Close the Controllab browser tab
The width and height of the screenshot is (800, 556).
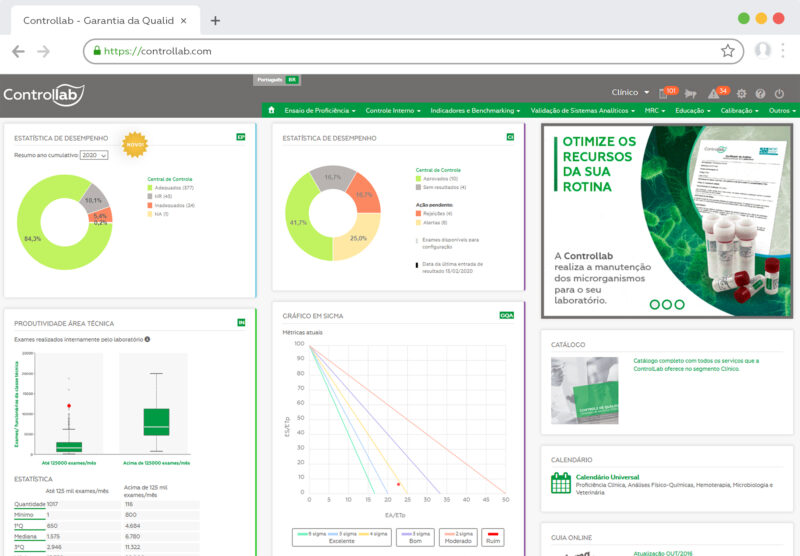[x=184, y=21]
